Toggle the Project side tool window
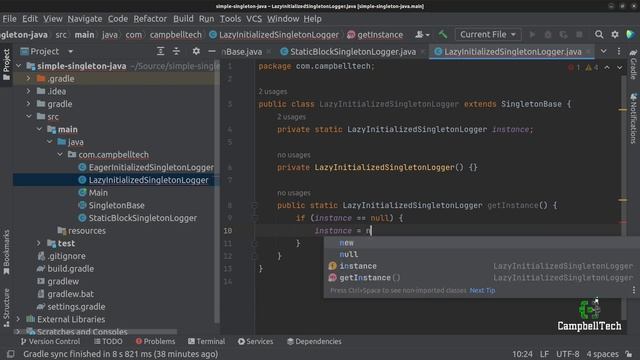Viewport: 640px width, 360px height. [x=6, y=64]
